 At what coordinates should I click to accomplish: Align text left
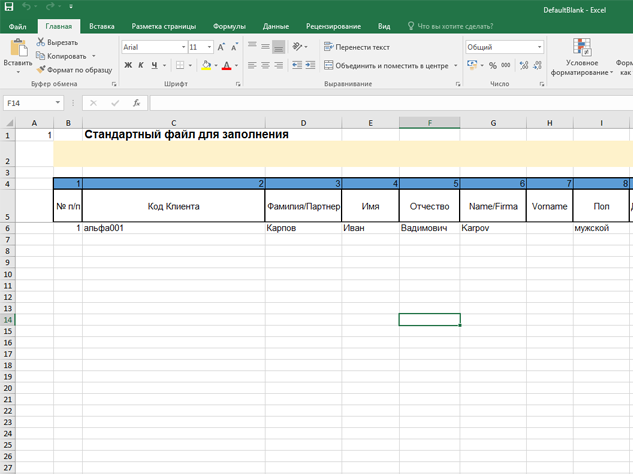252,65
